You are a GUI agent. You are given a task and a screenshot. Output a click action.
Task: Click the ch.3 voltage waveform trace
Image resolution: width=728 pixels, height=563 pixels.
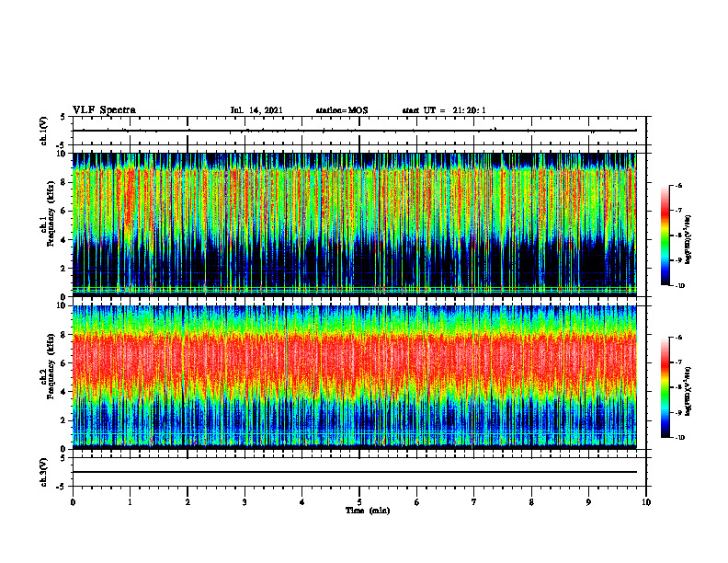tap(354, 472)
